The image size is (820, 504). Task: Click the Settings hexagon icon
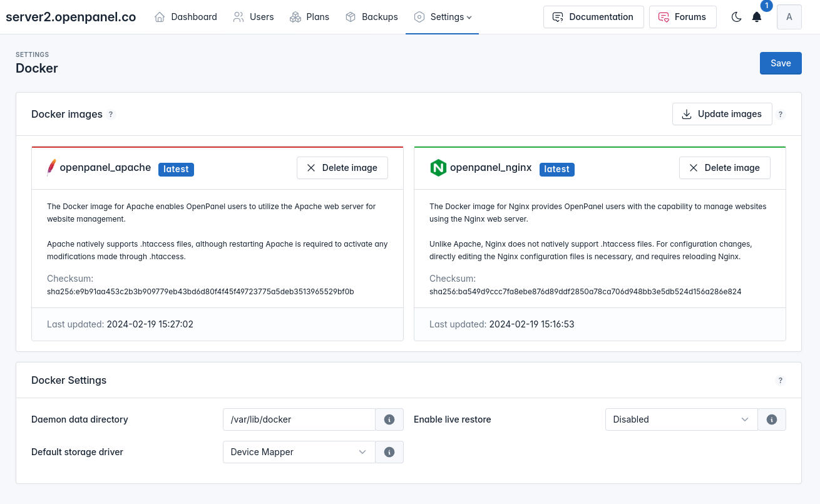[419, 17]
